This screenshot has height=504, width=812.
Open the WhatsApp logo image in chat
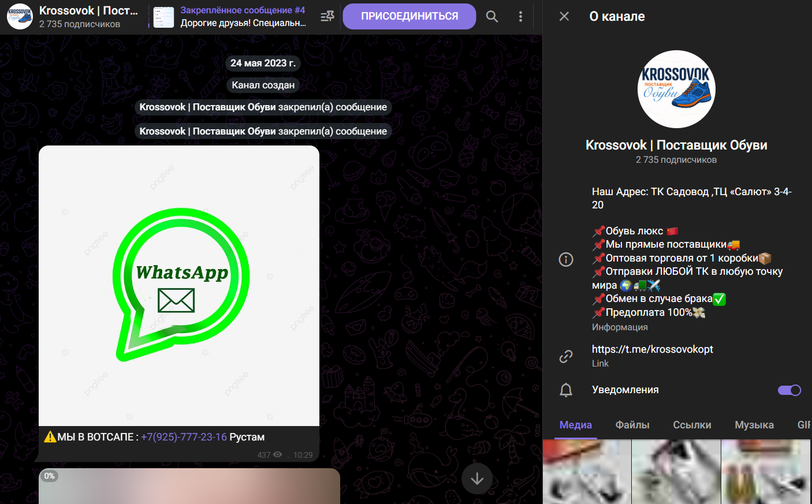[179, 285]
